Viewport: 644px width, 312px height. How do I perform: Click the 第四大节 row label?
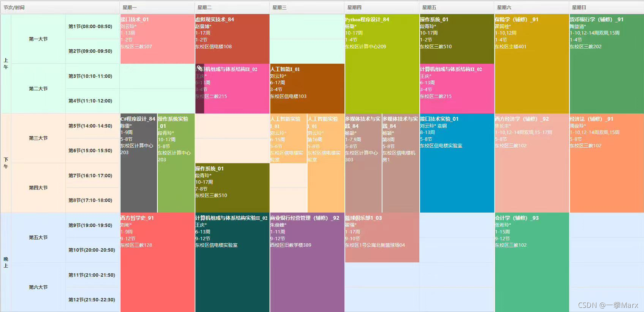(x=38, y=188)
